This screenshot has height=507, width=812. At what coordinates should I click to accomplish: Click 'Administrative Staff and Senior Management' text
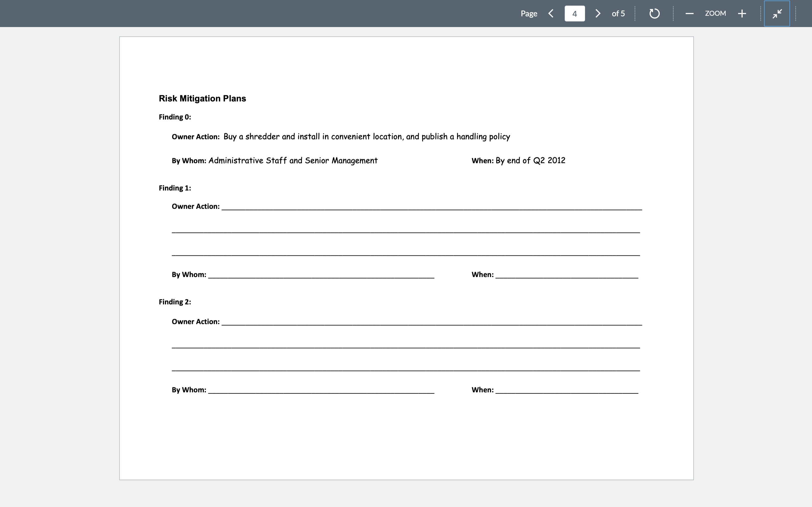click(x=293, y=161)
